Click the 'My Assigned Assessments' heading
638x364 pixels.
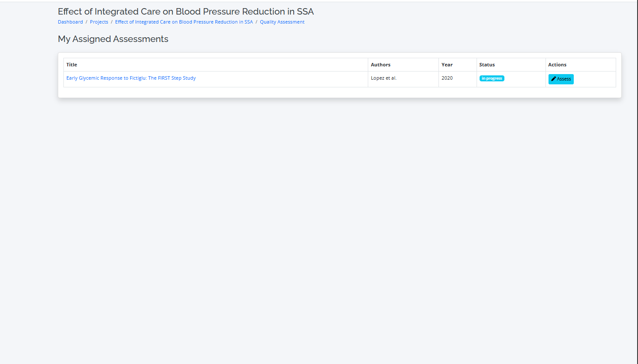point(113,39)
